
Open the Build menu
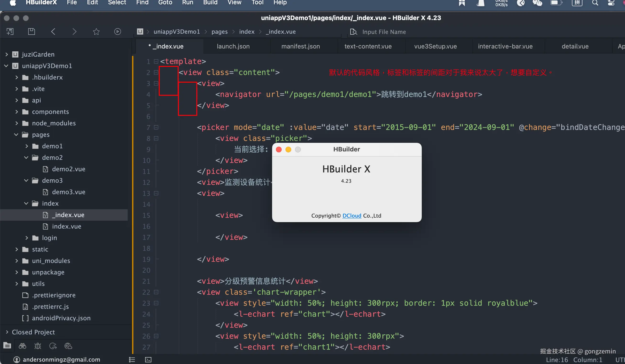click(210, 3)
